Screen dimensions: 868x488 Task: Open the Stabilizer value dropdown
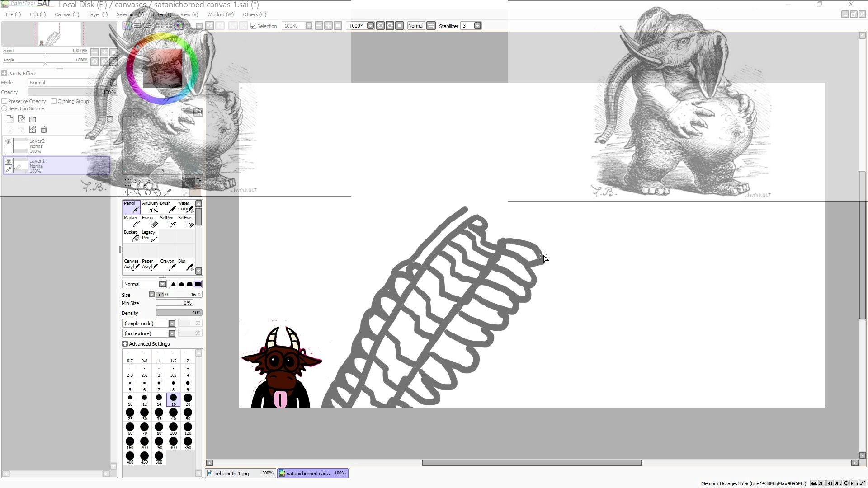point(477,26)
